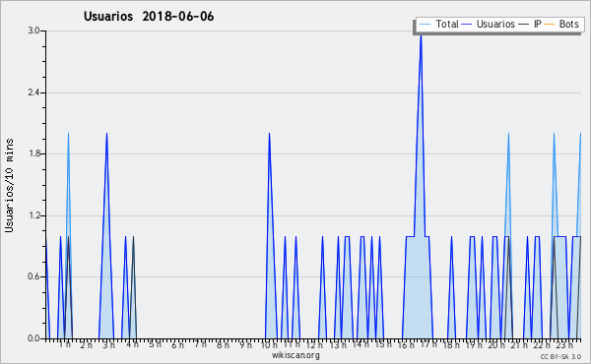Click the '16 h' x-axis label
591x364 pixels.
point(406,344)
